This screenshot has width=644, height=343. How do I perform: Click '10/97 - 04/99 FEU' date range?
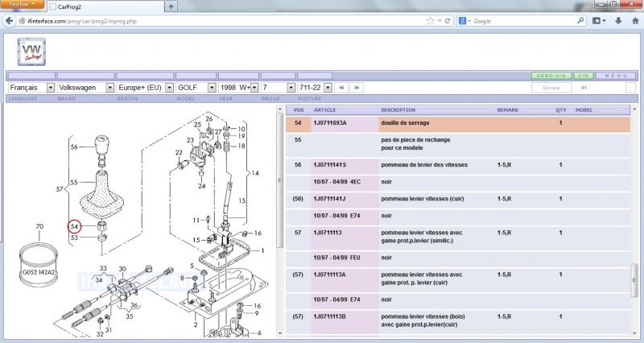click(x=336, y=258)
